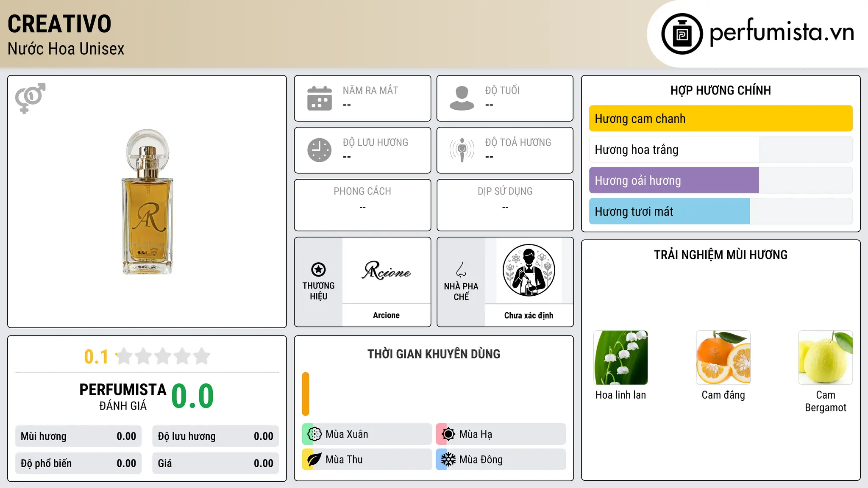Click the Hoa linh lan caption
The image size is (868, 488).
[621, 395]
